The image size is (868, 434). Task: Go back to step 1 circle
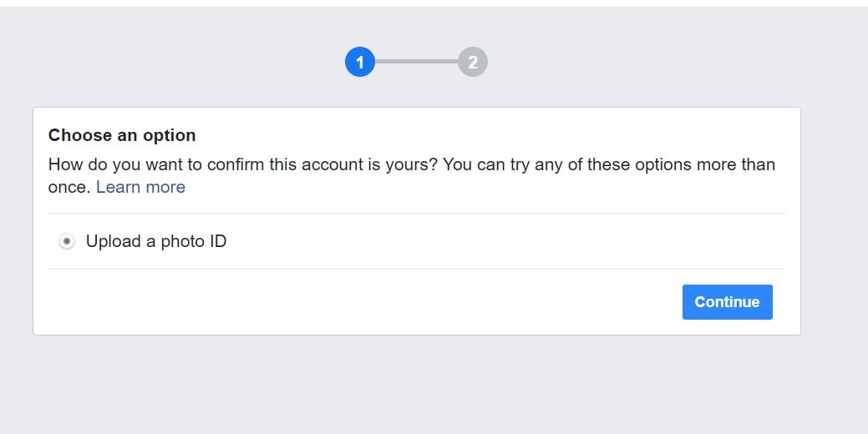[360, 63]
